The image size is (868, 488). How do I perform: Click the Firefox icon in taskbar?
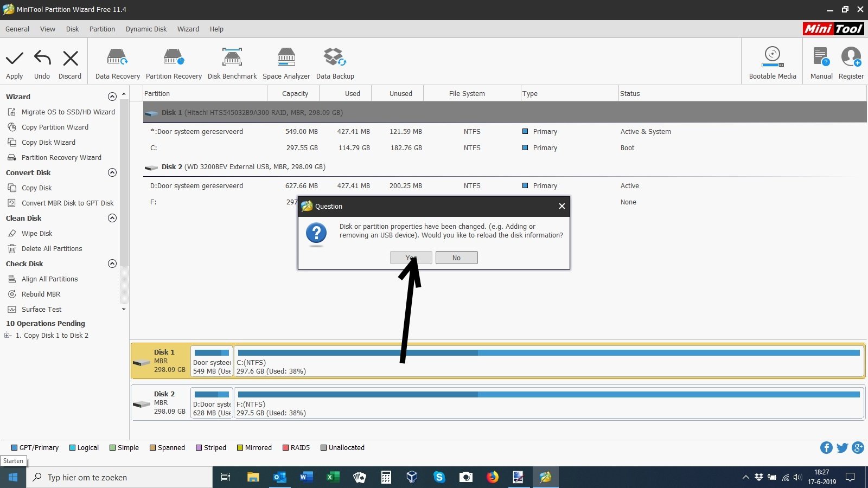[x=492, y=477]
